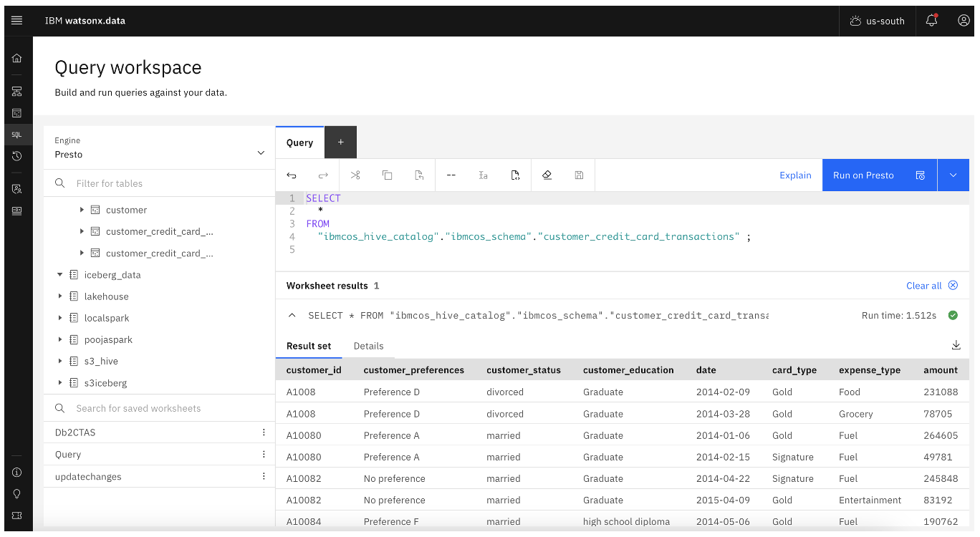Save the worksheet using the save icon
The height and width of the screenshot is (537, 980).
click(578, 175)
